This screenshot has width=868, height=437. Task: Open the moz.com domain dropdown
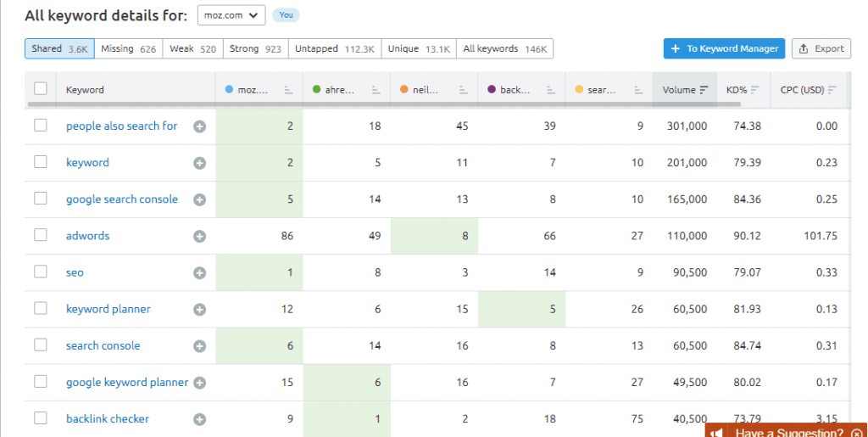(231, 15)
